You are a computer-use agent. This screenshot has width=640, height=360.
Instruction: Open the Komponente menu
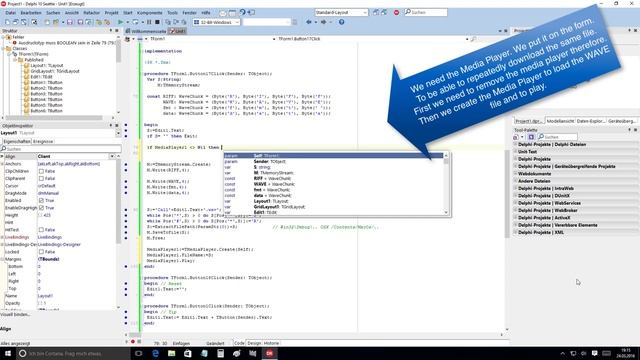click(x=149, y=13)
